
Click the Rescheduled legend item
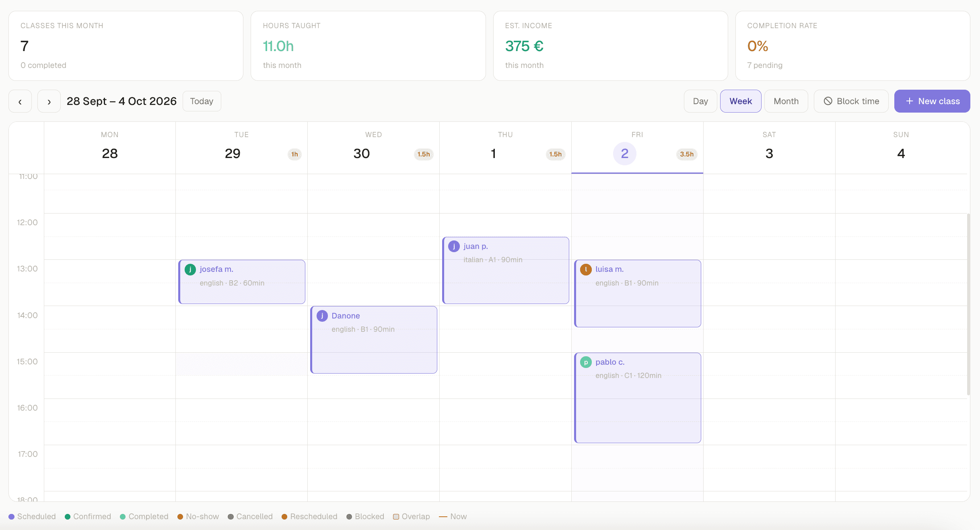coord(309,517)
